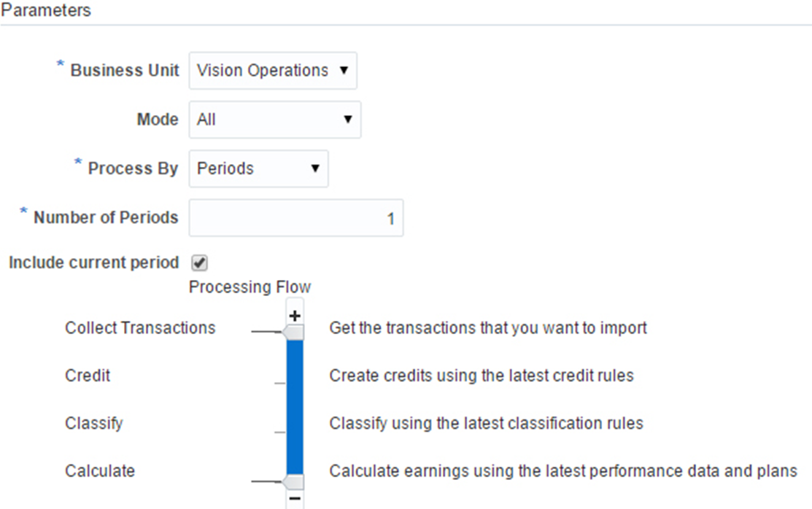812x509 pixels.
Task: Select the Classify step label
Action: coord(94,423)
